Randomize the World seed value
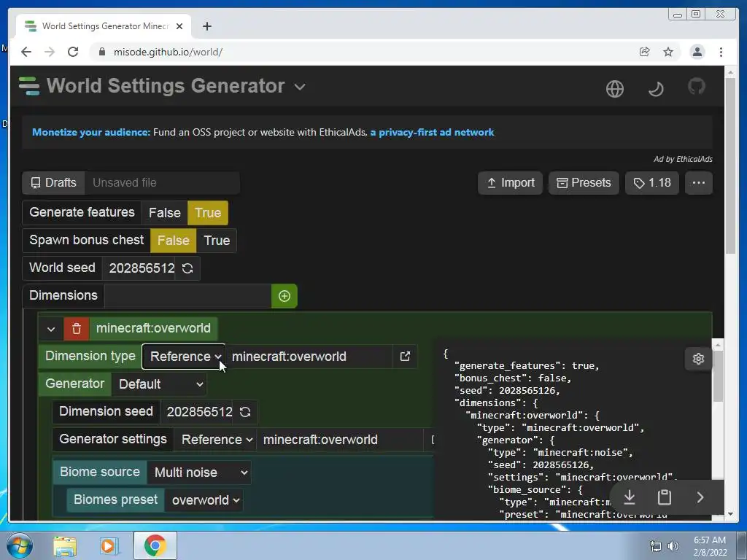Screen dimensions: 747x560 pyautogui.click(x=187, y=268)
